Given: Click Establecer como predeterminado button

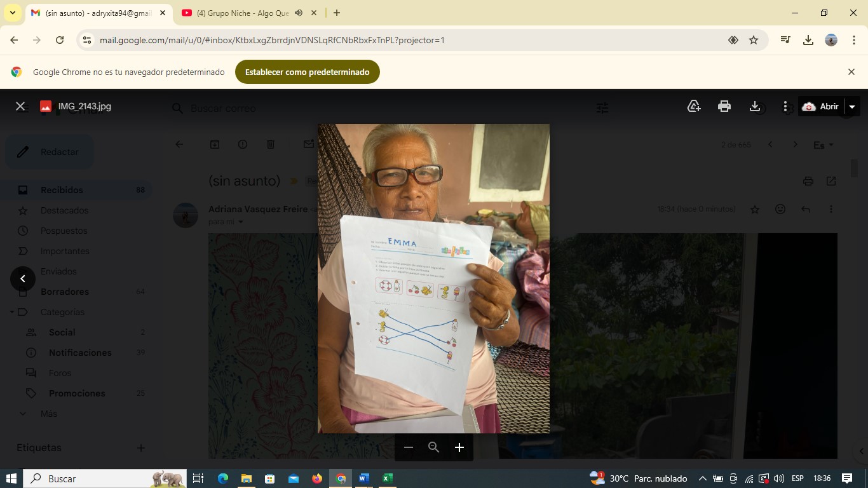Looking at the screenshot, I should pyautogui.click(x=307, y=72).
